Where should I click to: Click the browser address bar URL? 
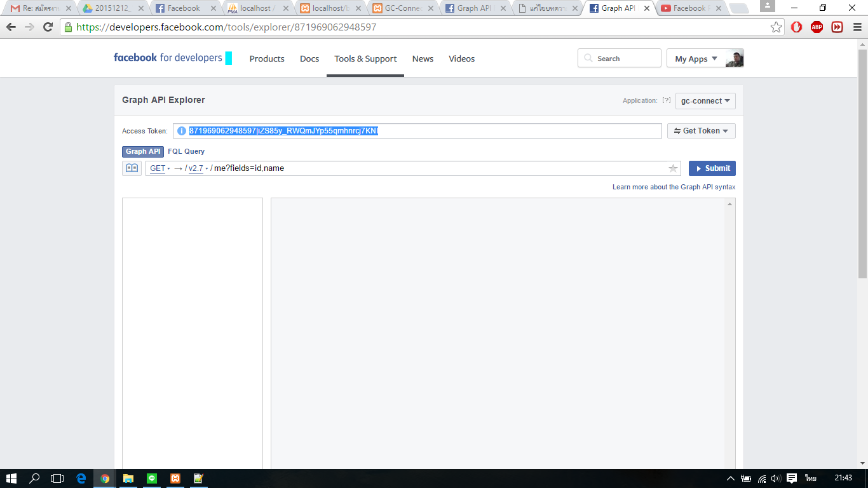pos(226,27)
